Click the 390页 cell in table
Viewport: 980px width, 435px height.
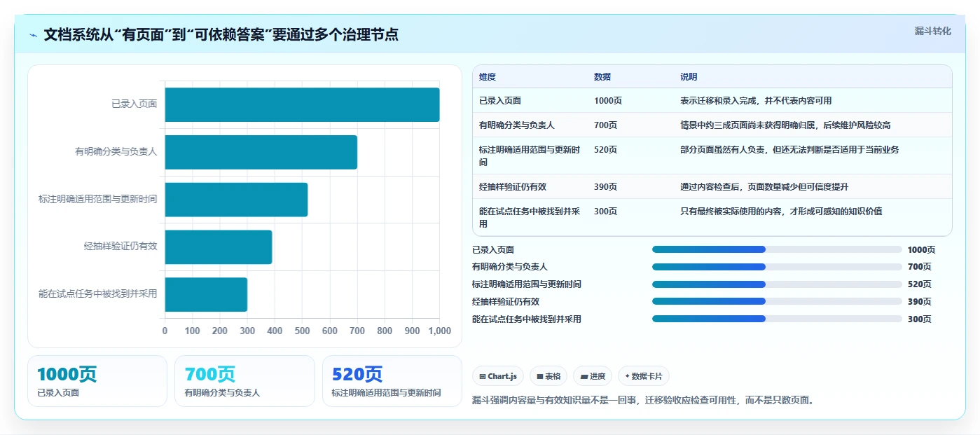click(605, 187)
